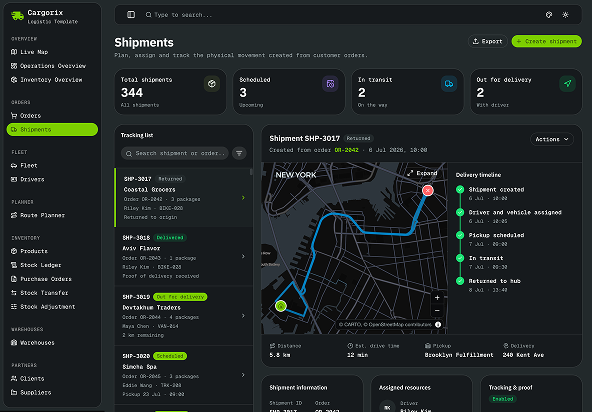Screen dimensions: 592x412
Task: Open Products page
Action: [52, 251]
